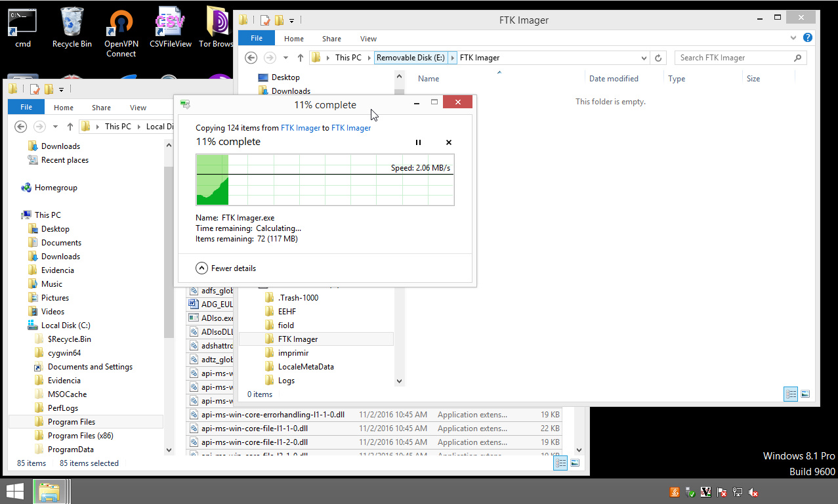Click the Windows Start button
Screen dimensions: 838x504
[15, 492]
